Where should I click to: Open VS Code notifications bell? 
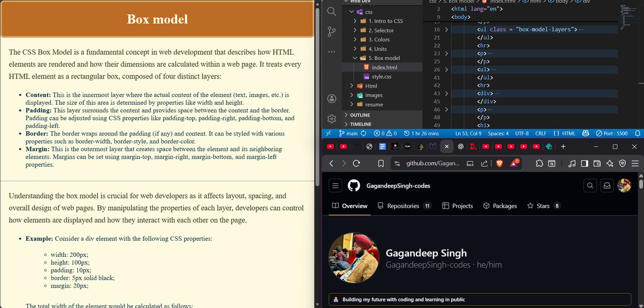point(637,133)
